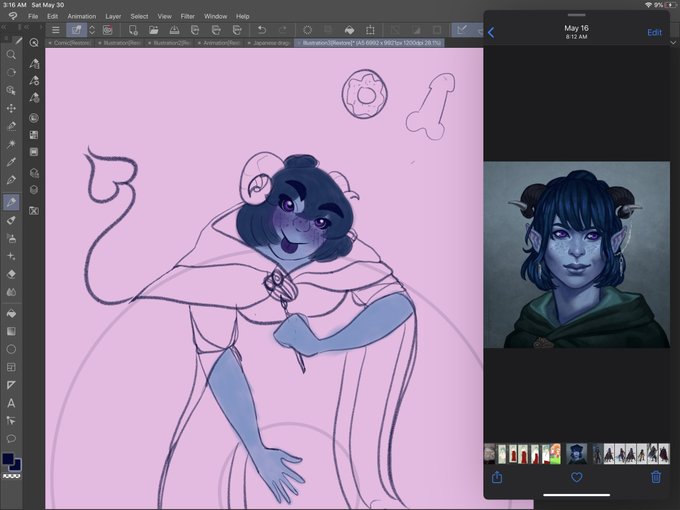The width and height of the screenshot is (680, 510).
Task: Open the command bar hamburger menu
Action: (56, 30)
